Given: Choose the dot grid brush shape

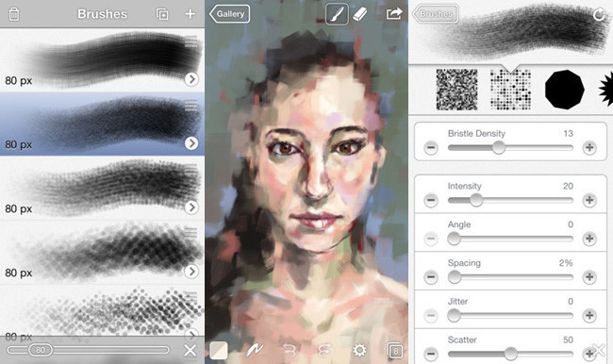Looking at the screenshot, I should click(x=510, y=90).
